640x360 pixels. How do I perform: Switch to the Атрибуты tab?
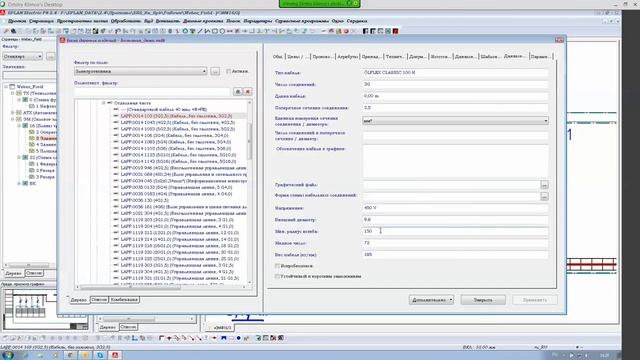pyautogui.click(x=347, y=57)
